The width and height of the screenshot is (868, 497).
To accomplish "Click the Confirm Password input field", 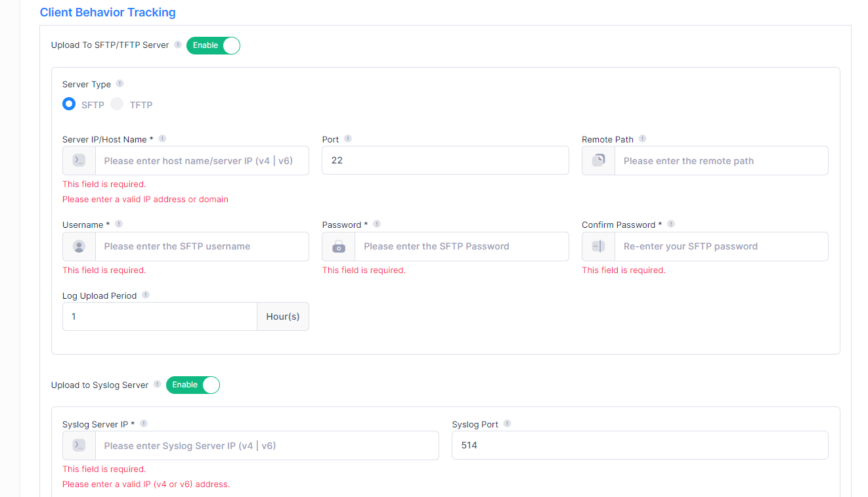I will click(x=720, y=247).
